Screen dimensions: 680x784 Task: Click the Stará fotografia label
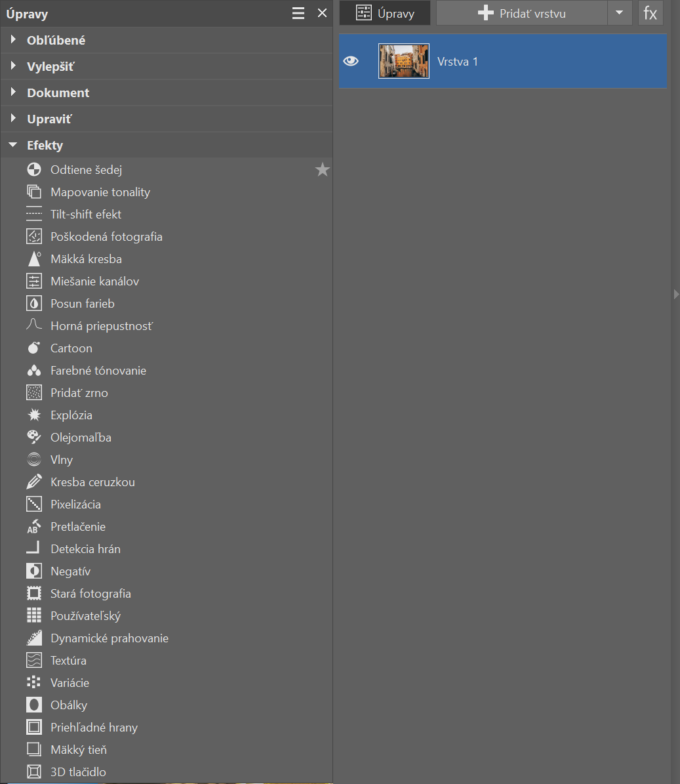[x=91, y=594]
